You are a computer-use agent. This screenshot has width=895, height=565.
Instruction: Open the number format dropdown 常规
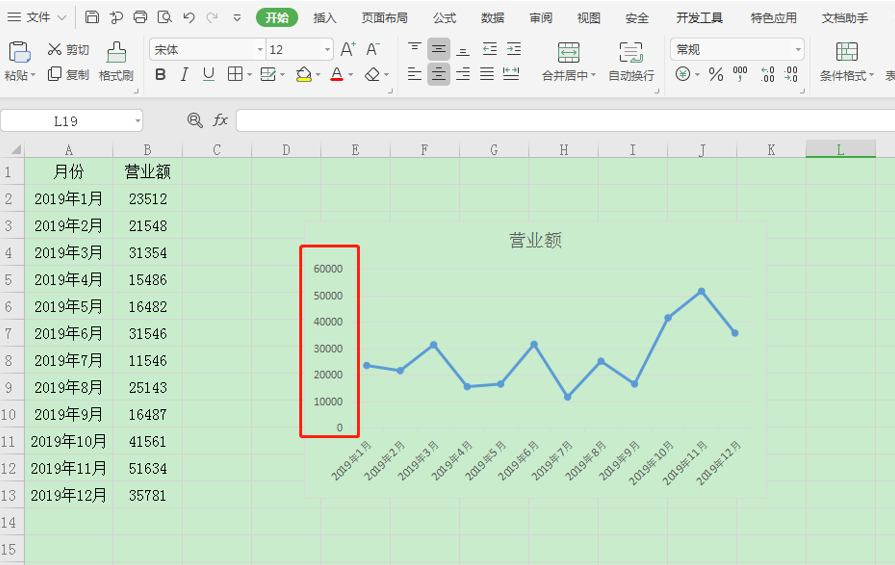click(x=798, y=50)
